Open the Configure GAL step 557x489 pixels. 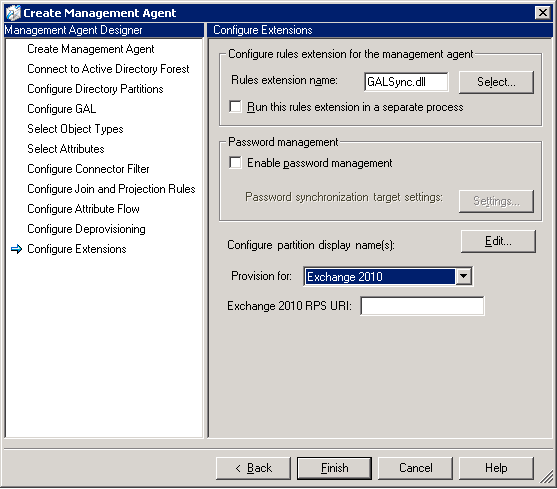[x=61, y=109]
